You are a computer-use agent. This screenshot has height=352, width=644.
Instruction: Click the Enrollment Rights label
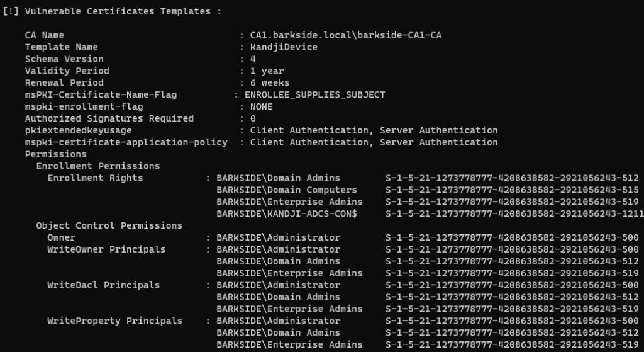pyautogui.click(x=95, y=178)
